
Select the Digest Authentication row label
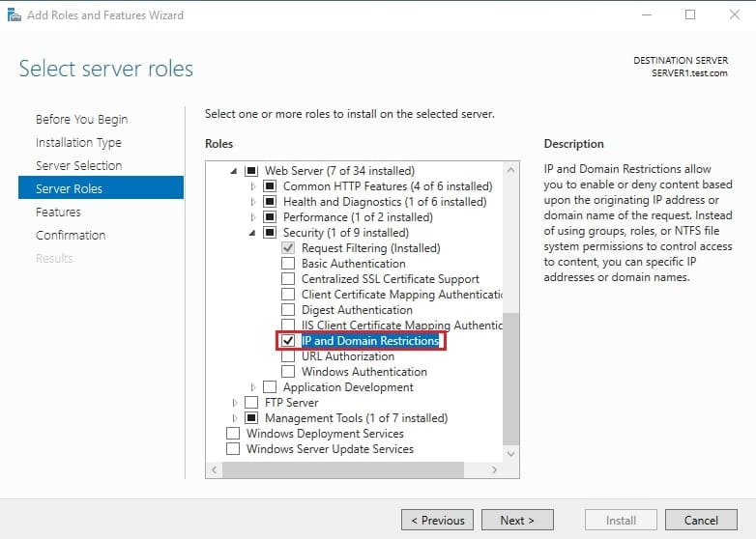(x=357, y=310)
